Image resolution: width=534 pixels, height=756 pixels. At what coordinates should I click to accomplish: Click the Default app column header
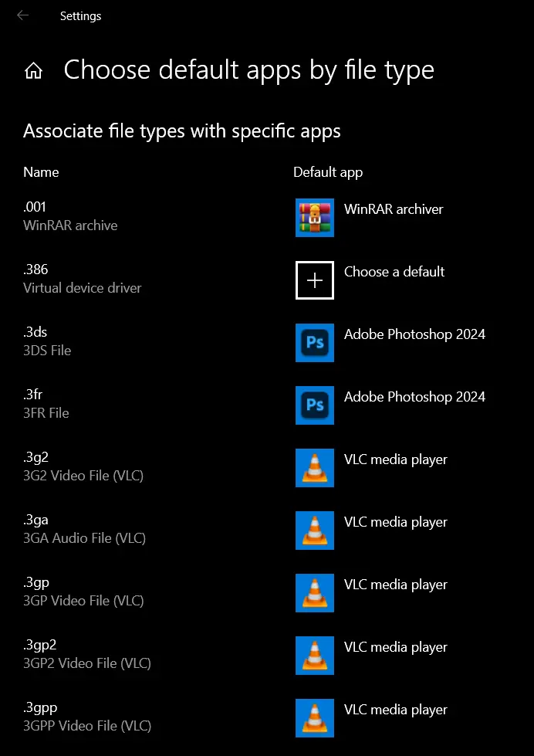(x=328, y=172)
